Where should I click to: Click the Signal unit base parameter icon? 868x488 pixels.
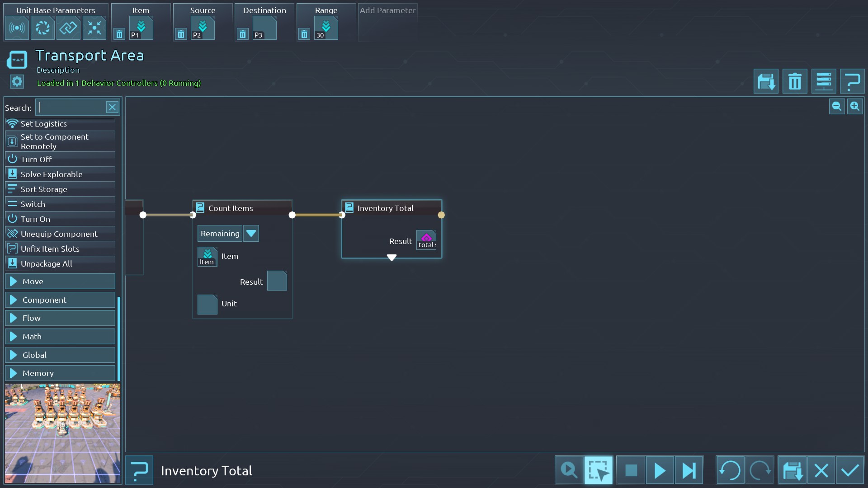click(17, 28)
